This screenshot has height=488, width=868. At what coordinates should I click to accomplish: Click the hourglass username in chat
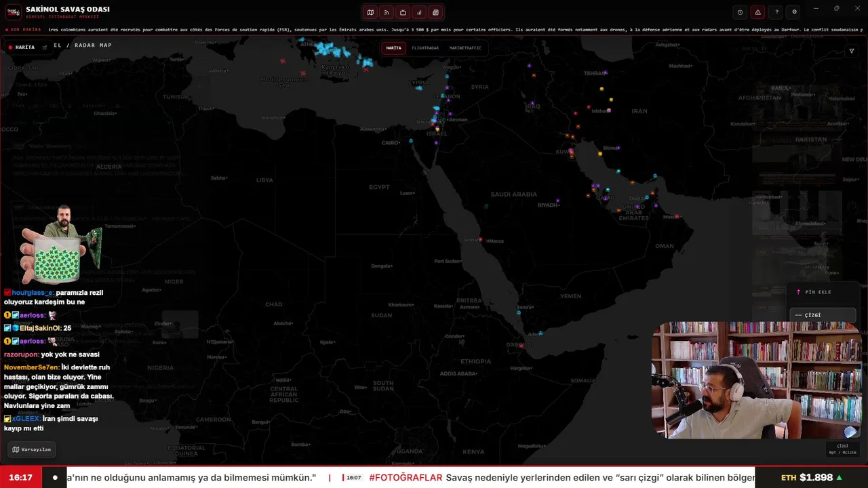[x=32, y=293]
